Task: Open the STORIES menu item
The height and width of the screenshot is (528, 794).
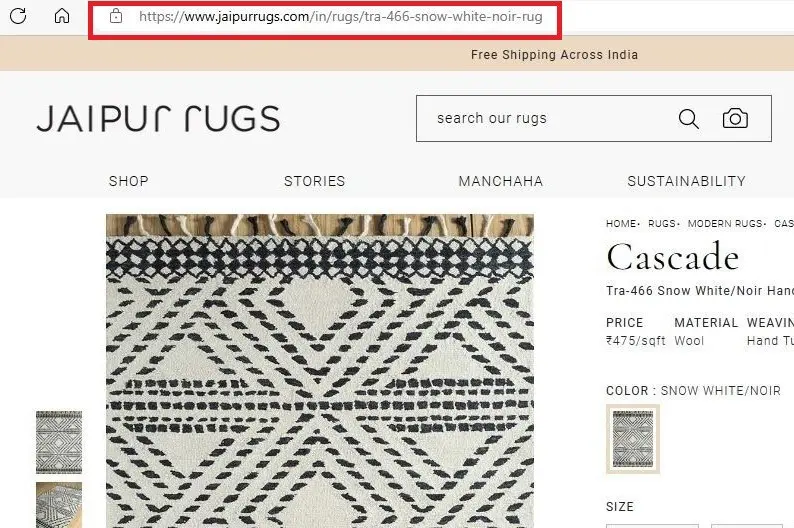Action: pyautogui.click(x=314, y=181)
